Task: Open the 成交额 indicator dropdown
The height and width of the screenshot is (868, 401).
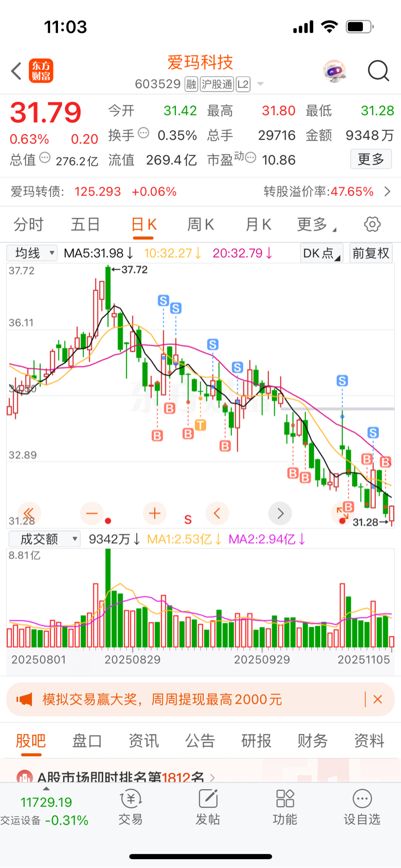Action: coord(44,539)
